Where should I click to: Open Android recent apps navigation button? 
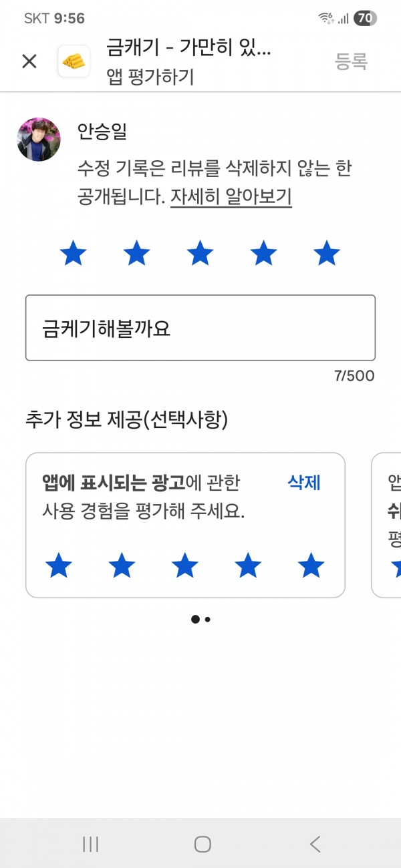pos(90,844)
